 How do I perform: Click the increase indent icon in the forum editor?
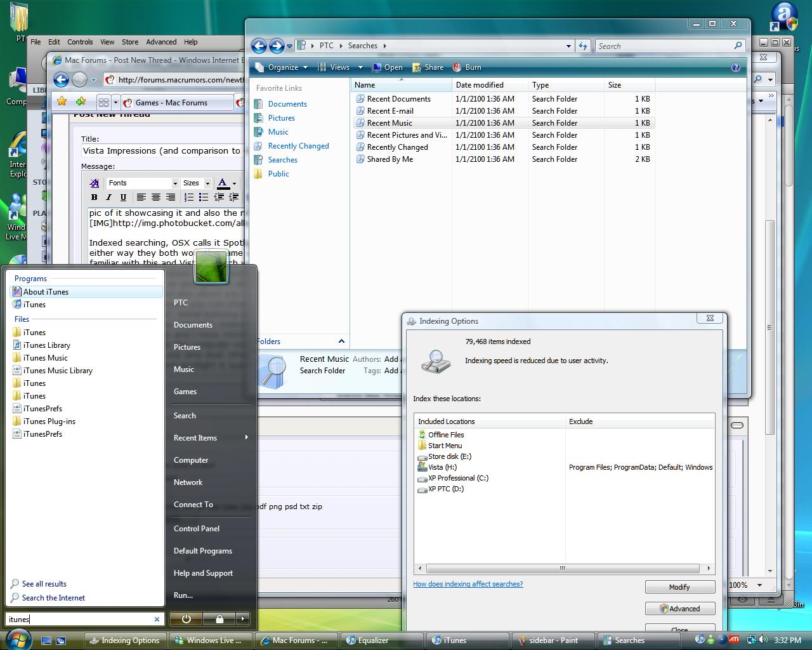pos(233,197)
